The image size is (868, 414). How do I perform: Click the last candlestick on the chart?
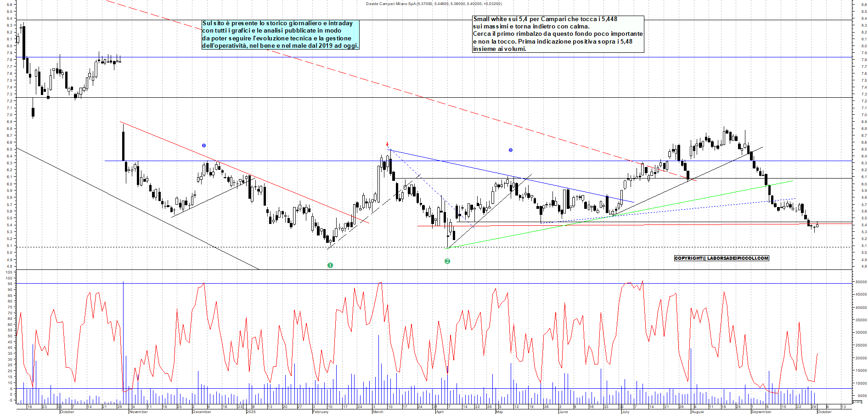pyautogui.click(x=817, y=225)
